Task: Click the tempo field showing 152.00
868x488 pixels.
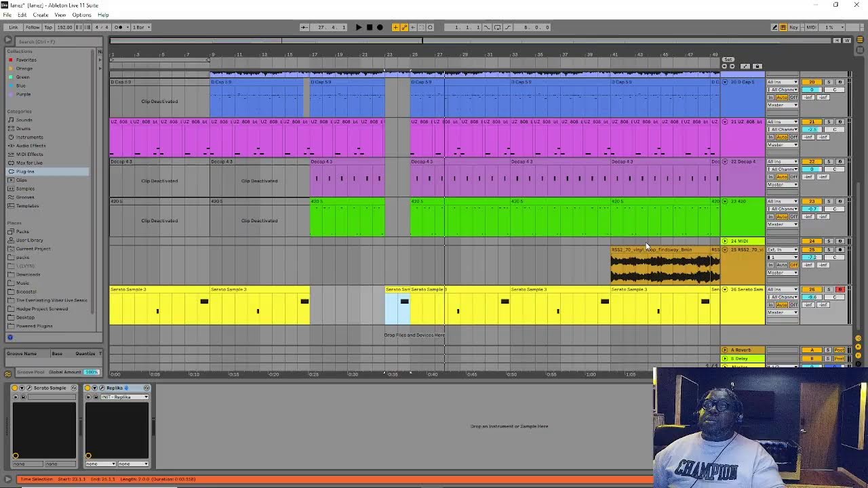Action: 64,27
